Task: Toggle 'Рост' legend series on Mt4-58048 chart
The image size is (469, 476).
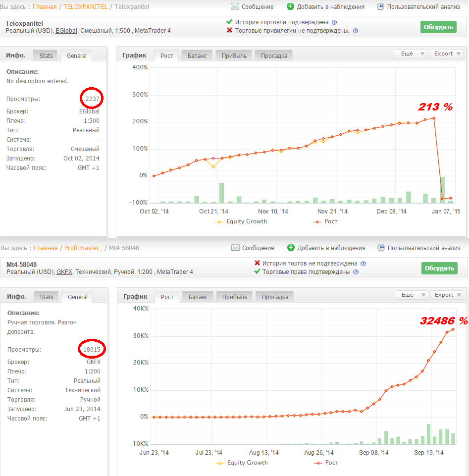Action: click(326, 463)
